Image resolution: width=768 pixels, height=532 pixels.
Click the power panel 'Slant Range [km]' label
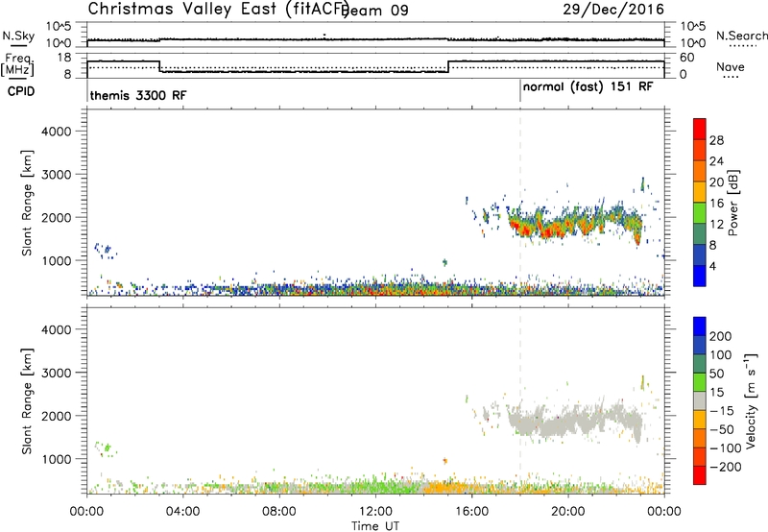27,203
